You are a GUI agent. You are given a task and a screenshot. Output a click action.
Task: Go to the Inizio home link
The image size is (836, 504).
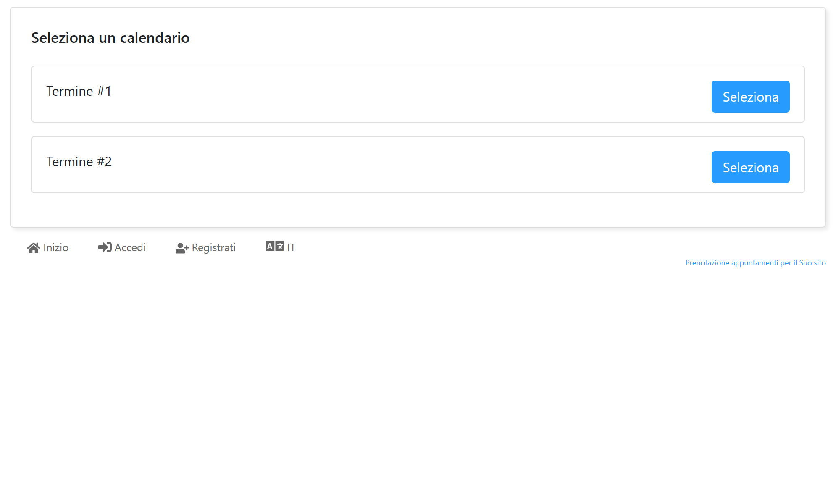48,248
